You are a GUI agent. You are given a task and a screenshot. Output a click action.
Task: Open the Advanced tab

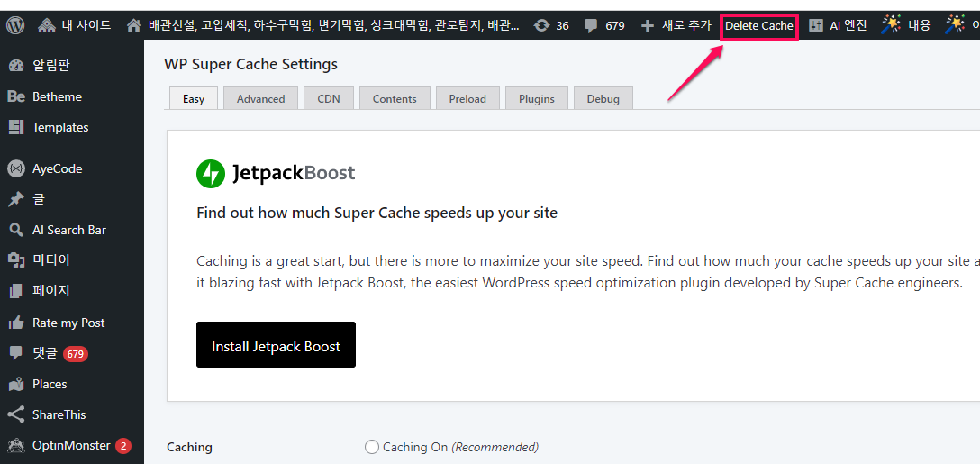[x=260, y=99]
